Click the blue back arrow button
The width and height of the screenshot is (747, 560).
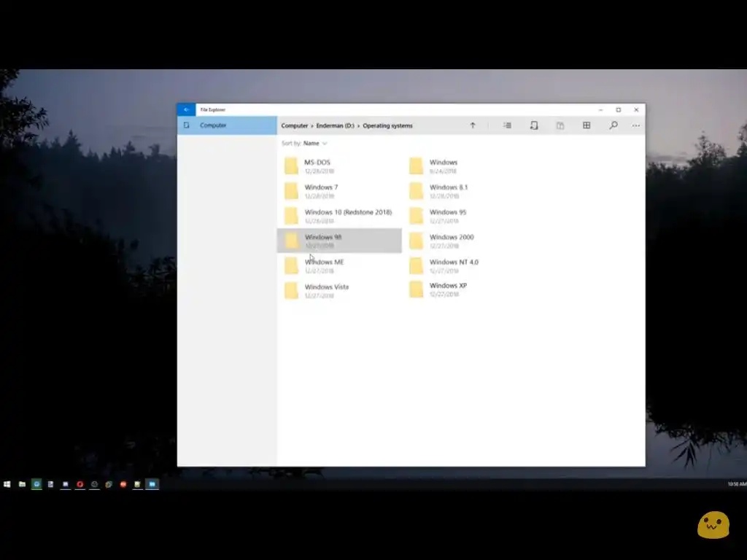[x=186, y=109]
